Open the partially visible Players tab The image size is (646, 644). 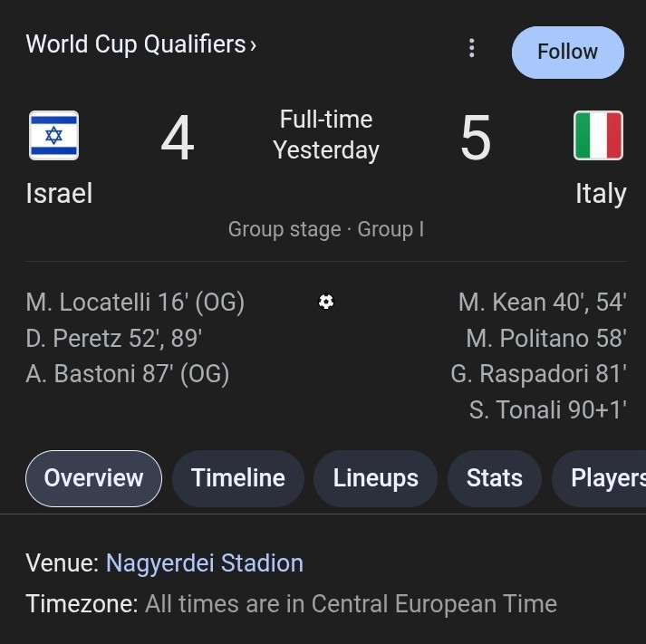(x=600, y=478)
